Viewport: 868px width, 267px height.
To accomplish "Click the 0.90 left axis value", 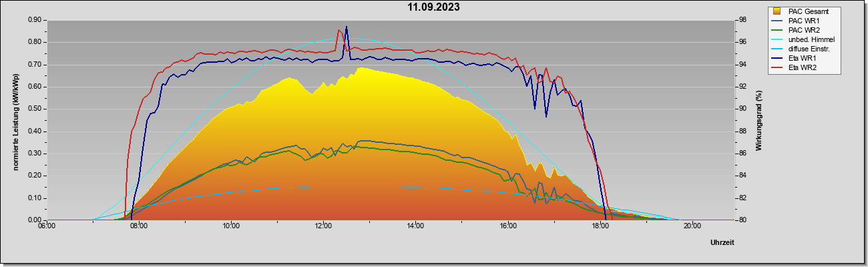I will (35, 20).
